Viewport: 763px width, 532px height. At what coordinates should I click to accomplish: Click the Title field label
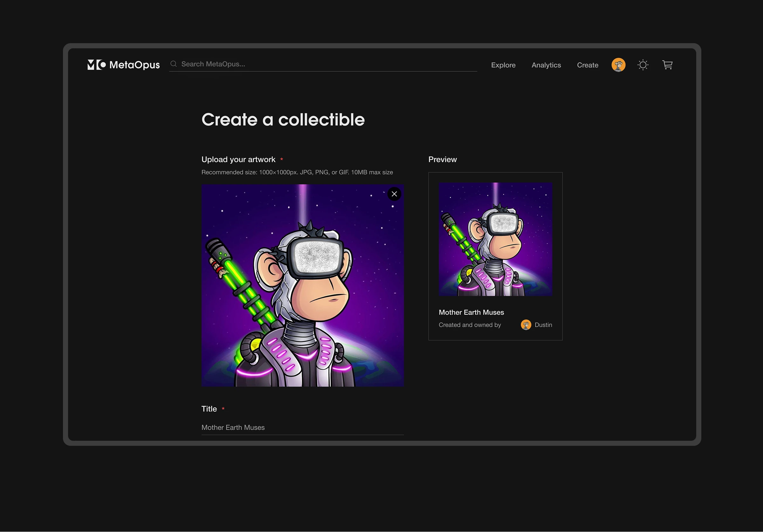click(209, 409)
